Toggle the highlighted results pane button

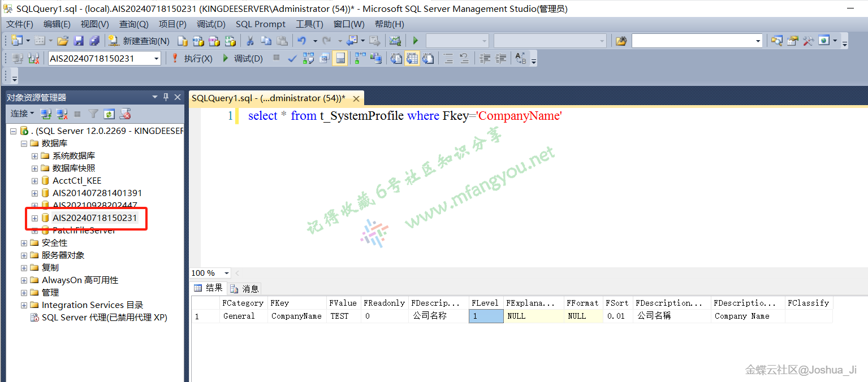[x=340, y=58]
